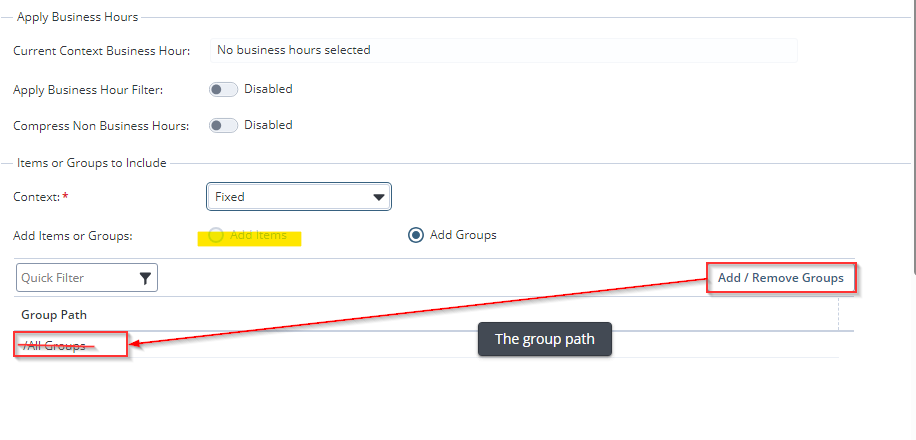Viewport: 916px width, 440px height.
Task: Click the Items or Groups to Include heading
Action: click(x=92, y=163)
